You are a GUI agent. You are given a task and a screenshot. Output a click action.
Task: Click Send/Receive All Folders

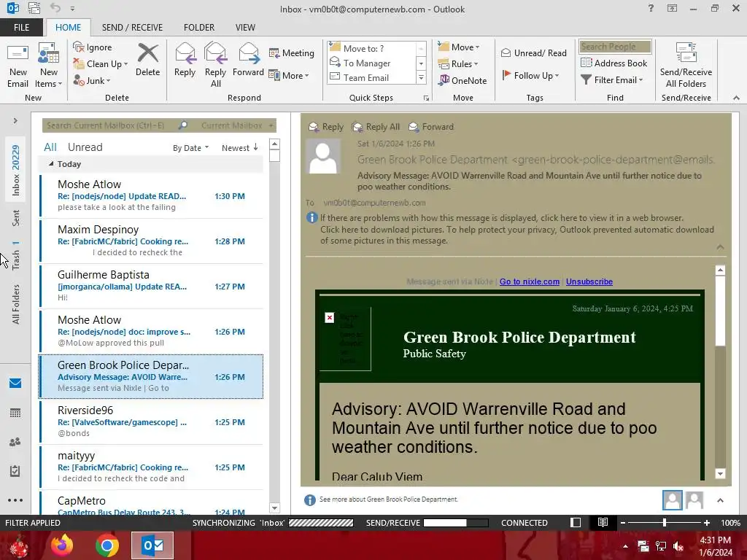(686, 66)
